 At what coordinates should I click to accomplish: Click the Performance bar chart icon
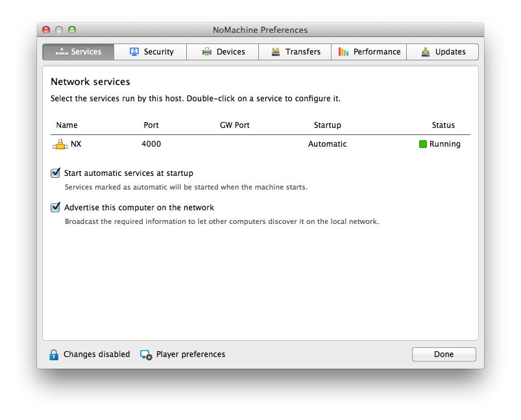tap(343, 51)
